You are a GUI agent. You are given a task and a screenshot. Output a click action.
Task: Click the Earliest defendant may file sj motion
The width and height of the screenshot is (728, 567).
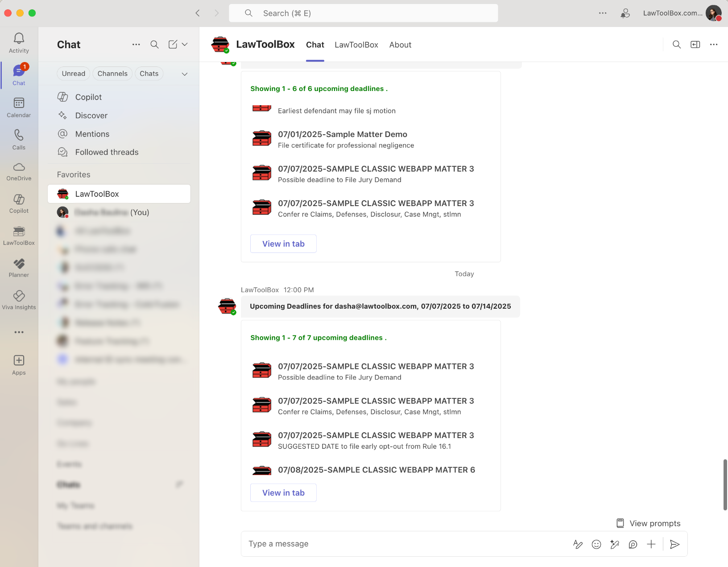(x=337, y=111)
